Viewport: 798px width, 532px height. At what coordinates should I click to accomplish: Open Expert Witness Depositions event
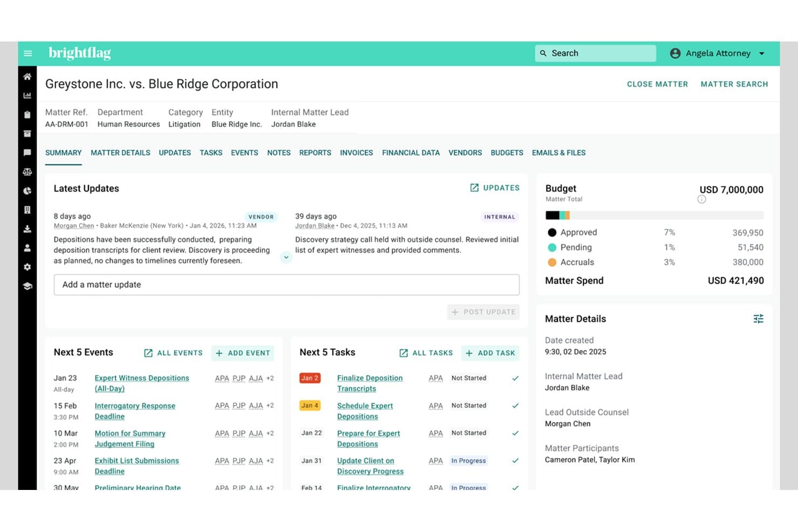point(142,383)
